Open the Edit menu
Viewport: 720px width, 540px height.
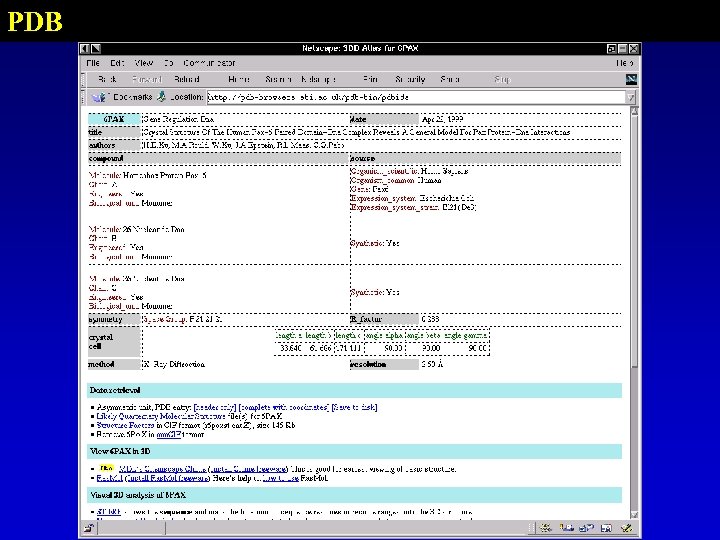(117, 63)
